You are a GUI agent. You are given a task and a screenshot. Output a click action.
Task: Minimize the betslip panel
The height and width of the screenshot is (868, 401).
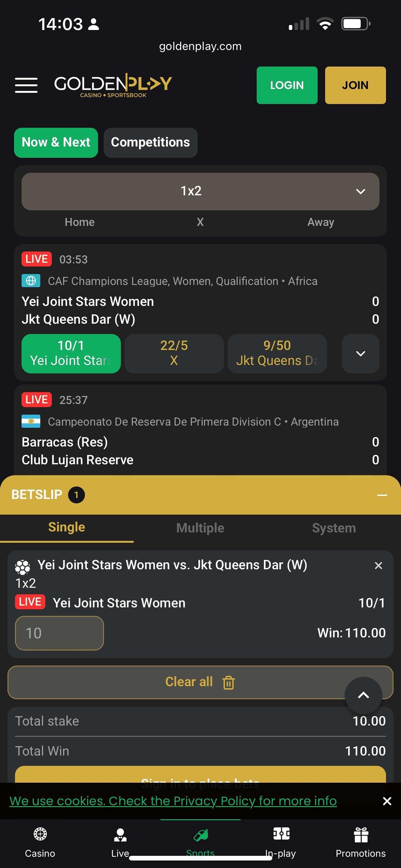382,495
